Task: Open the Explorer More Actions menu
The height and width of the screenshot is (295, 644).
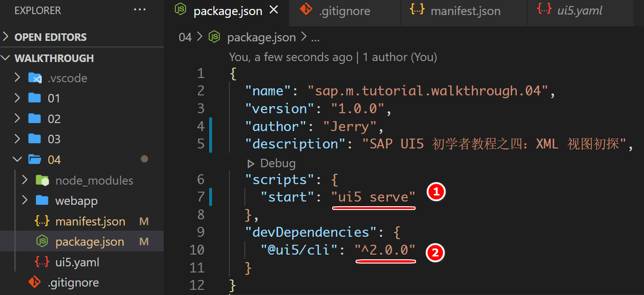Action: tap(139, 10)
